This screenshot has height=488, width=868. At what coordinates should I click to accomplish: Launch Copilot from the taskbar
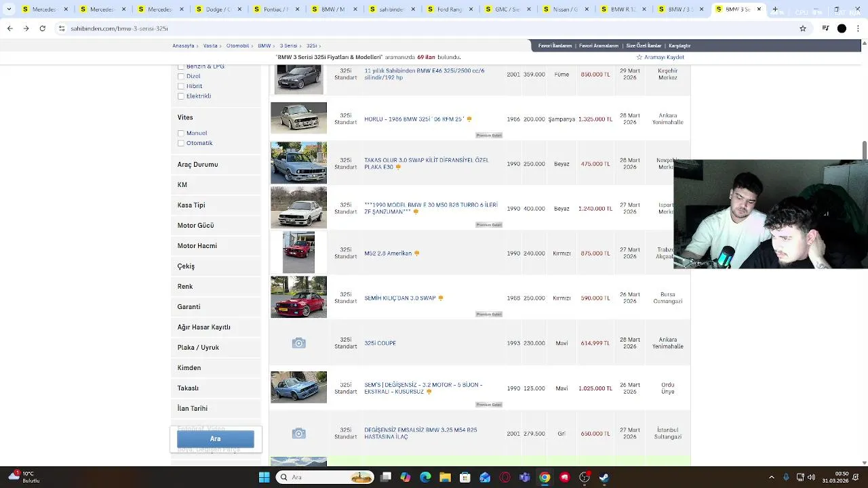coord(406,477)
